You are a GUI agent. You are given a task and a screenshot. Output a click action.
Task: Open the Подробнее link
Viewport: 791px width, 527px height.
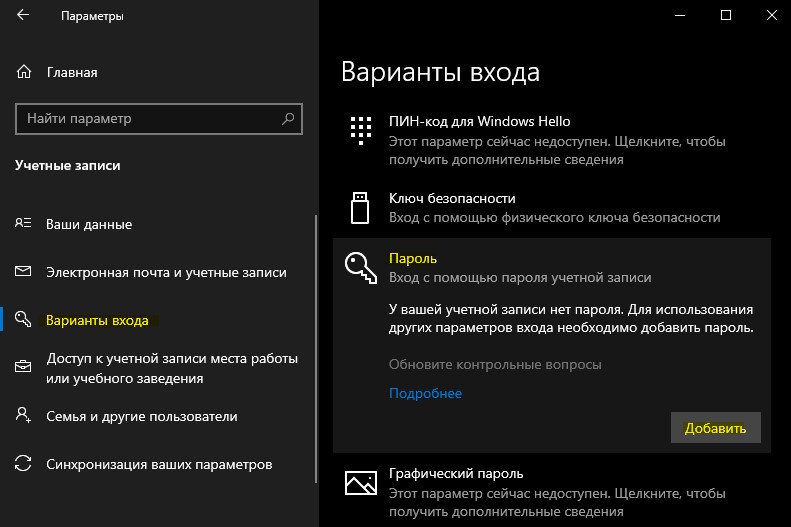(x=425, y=393)
